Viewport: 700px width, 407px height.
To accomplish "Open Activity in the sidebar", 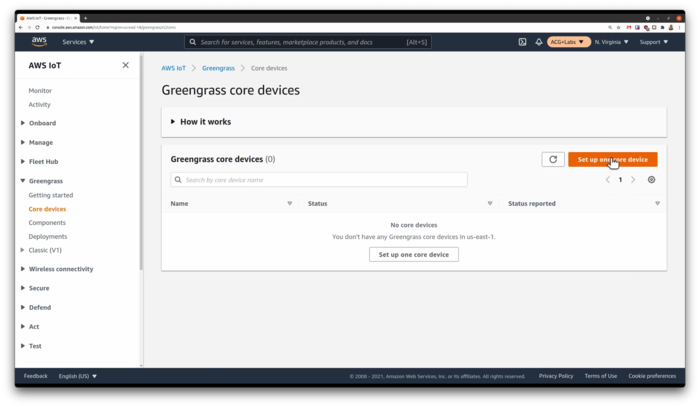I will click(40, 104).
